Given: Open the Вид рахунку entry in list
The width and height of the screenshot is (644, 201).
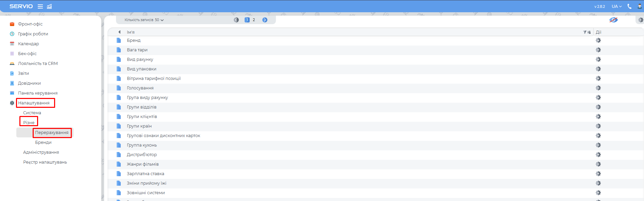Looking at the screenshot, I should pos(140,60).
